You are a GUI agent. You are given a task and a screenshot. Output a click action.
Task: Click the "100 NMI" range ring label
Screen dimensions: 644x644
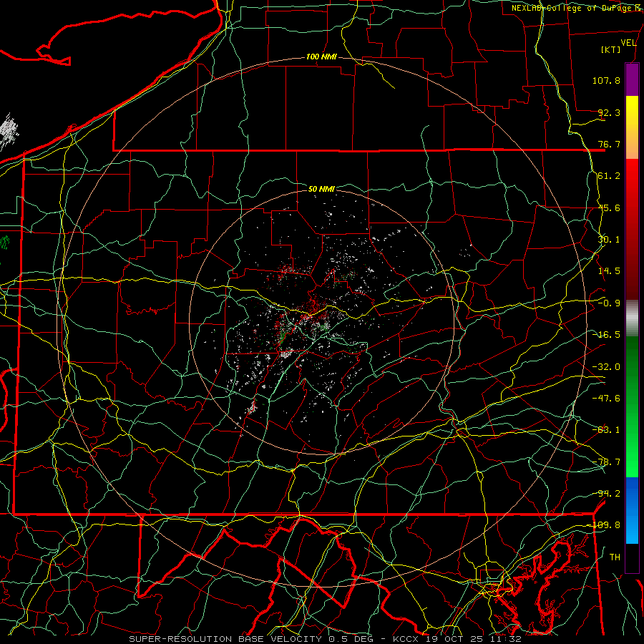pos(321,57)
